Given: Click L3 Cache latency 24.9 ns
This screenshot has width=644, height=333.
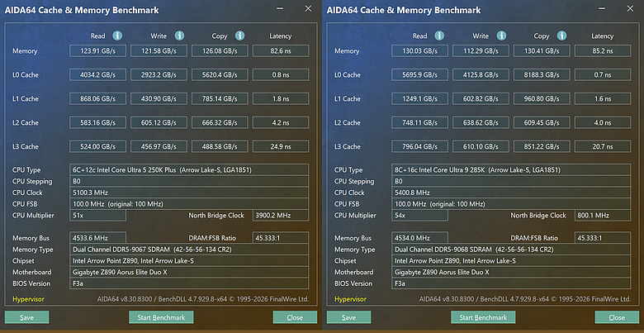Looking at the screenshot, I should pos(281,146).
